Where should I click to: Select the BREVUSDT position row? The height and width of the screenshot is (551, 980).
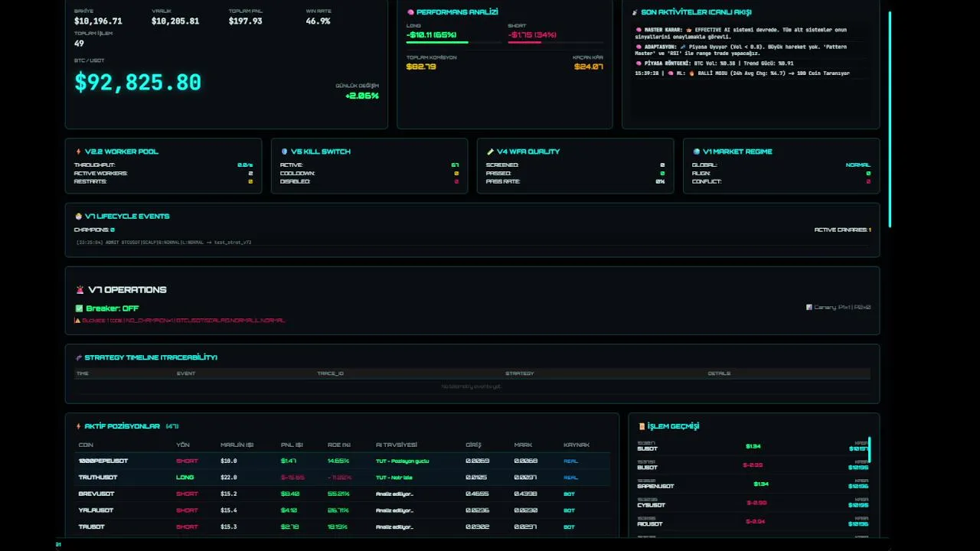pos(342,494)
